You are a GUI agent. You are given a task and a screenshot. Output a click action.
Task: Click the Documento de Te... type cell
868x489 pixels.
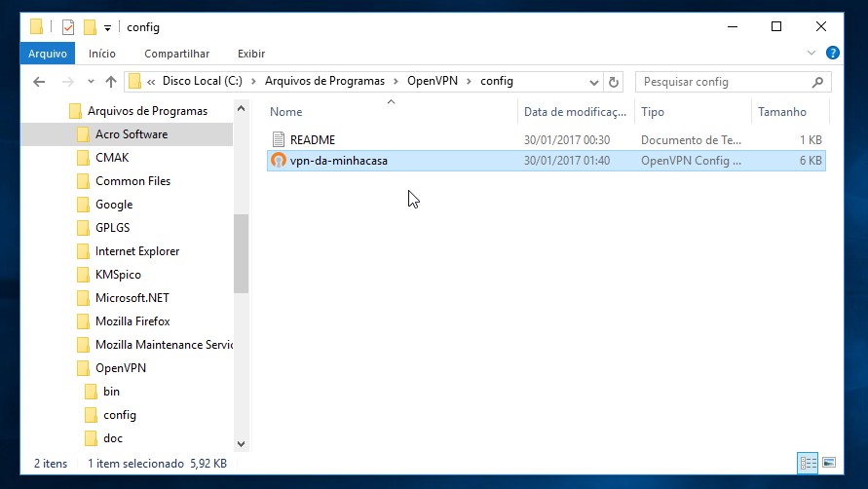pos(691,140)
